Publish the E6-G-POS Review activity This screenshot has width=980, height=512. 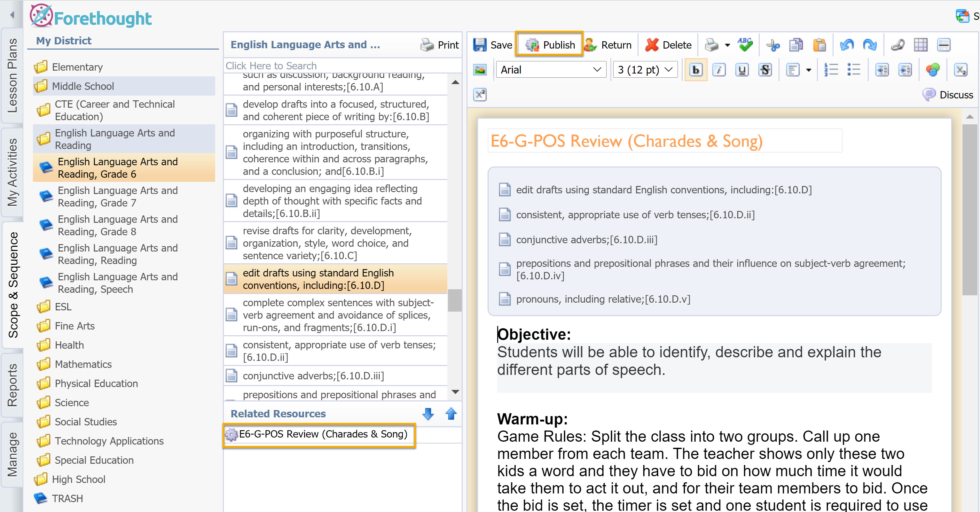click(x=549, y=45)
